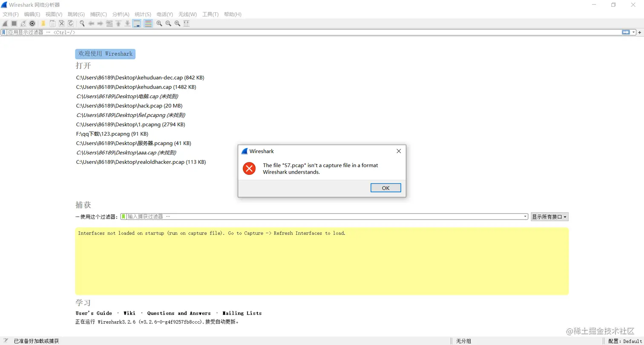Jump to first packet icon

tap(118, 23)
